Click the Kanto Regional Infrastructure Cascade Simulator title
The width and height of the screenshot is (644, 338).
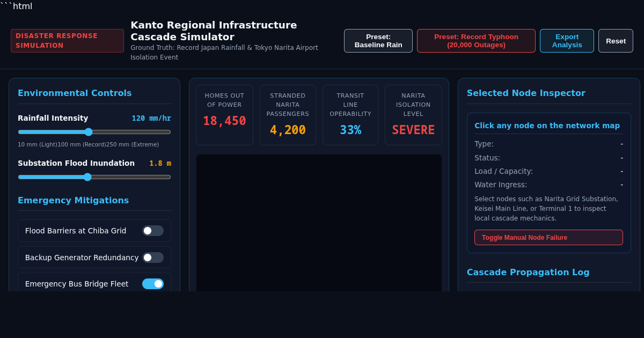pyautogui.click(x=214, y=31)
